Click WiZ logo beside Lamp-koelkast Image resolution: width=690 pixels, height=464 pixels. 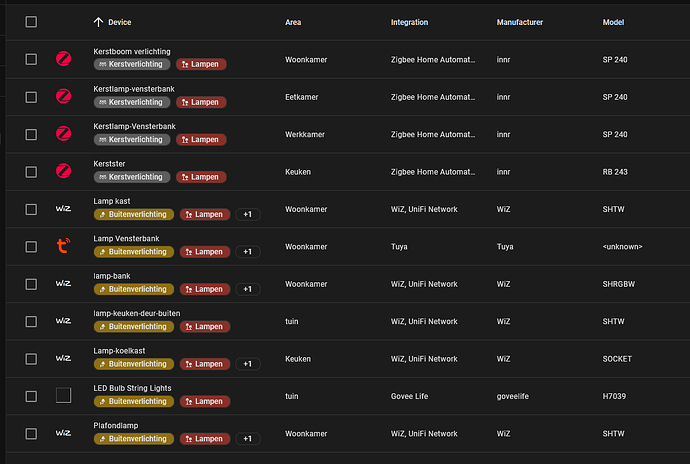click(63, 358)
